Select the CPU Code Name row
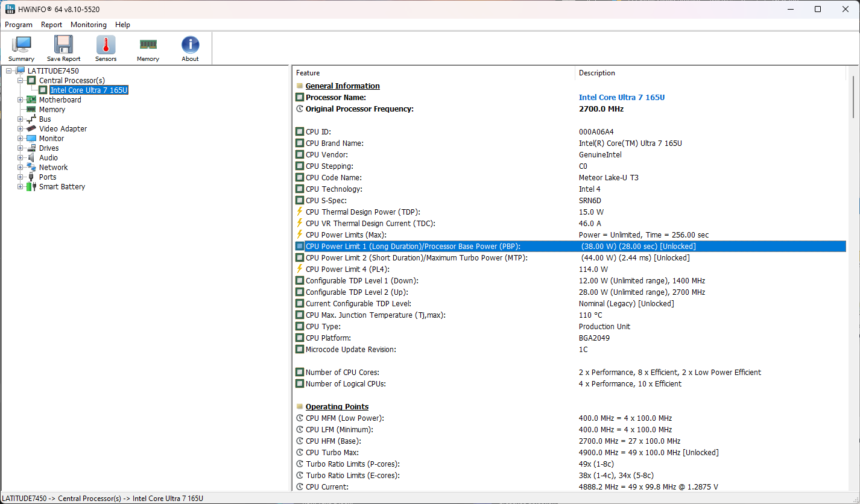The width and height of the screenshot is (860, 504). (x=334, y=178)
